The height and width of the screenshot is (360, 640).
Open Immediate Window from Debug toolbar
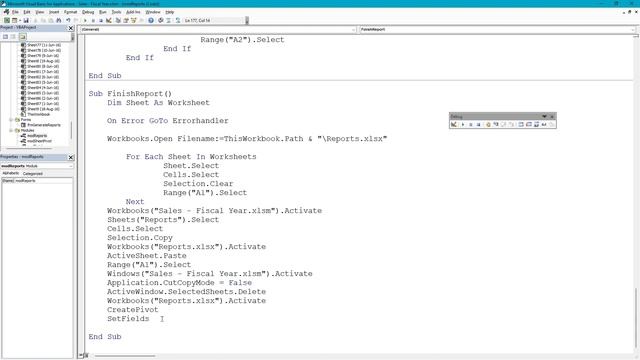pos(529,124)
